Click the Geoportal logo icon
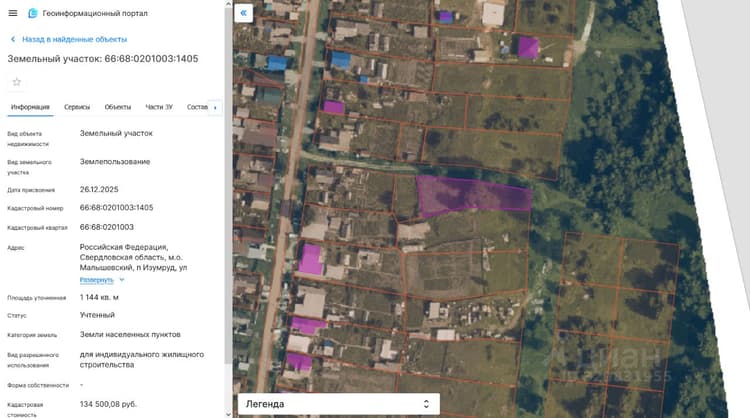Screen dimensions: 750x418 33,13
